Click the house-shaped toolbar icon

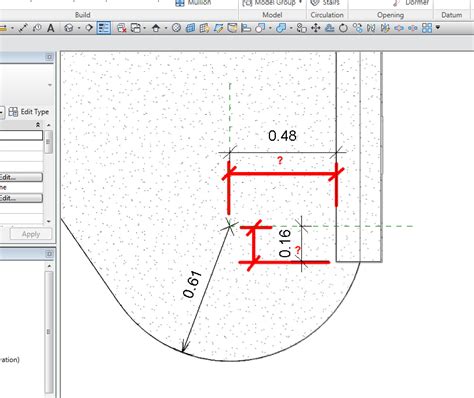(x=156, y=28)
